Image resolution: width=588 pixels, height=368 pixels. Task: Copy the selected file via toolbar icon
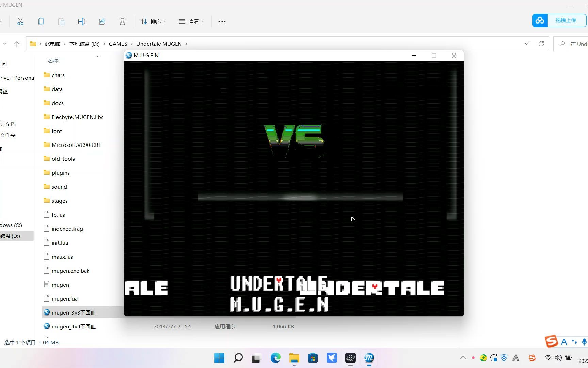click(x=41, y=21)
